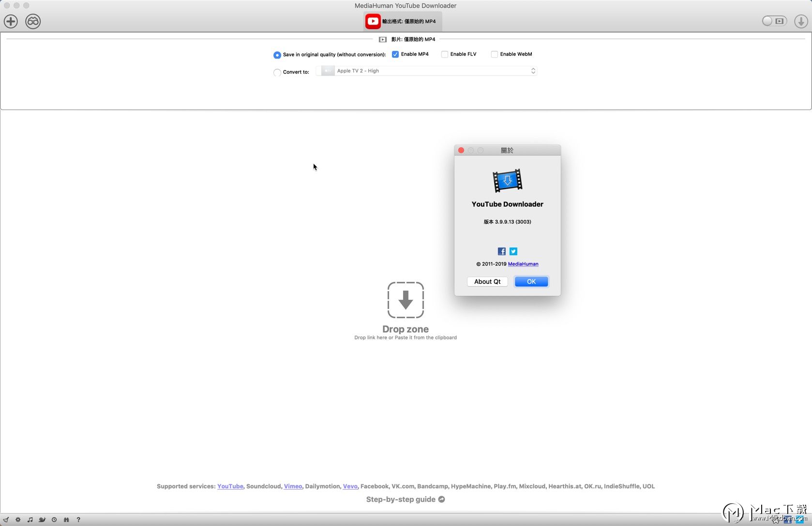The width and height of the screenshot is (812, 526).
Task: Open the tracking binoculars-face icon in the toolbar
Action: point(33,21)
